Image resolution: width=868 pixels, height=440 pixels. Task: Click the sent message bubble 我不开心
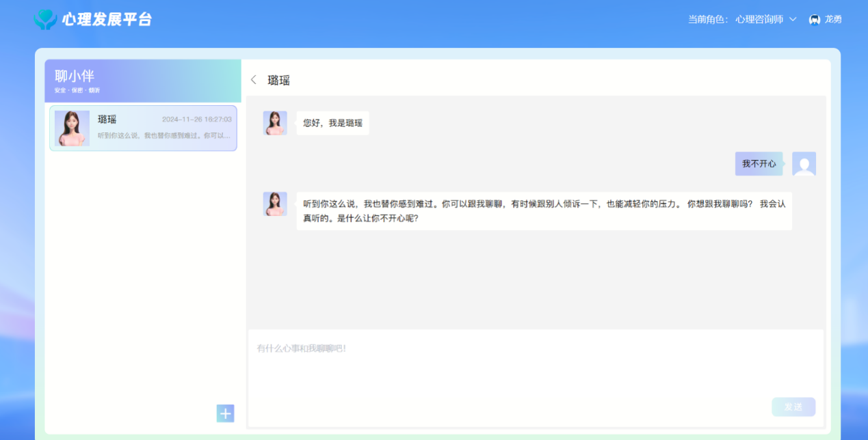click(759, 164)
